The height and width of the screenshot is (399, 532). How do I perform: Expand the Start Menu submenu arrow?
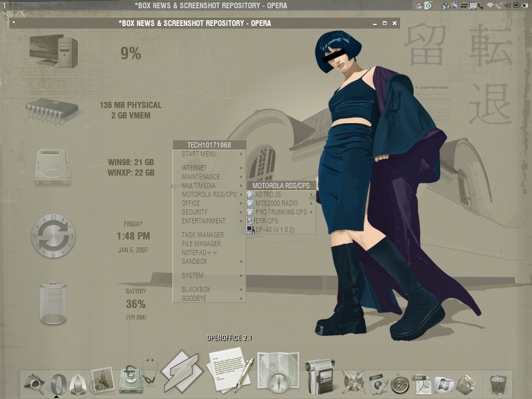point(241,154)
